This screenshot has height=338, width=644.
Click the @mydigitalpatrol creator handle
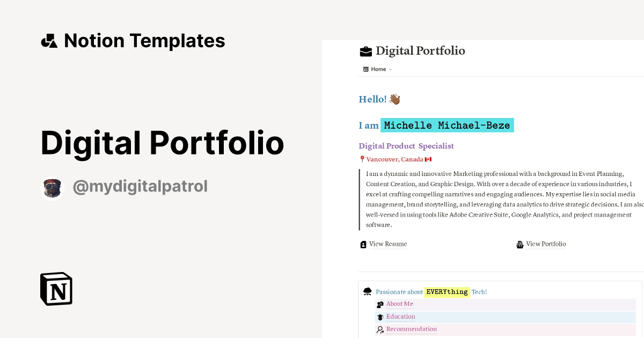[140, 187]
